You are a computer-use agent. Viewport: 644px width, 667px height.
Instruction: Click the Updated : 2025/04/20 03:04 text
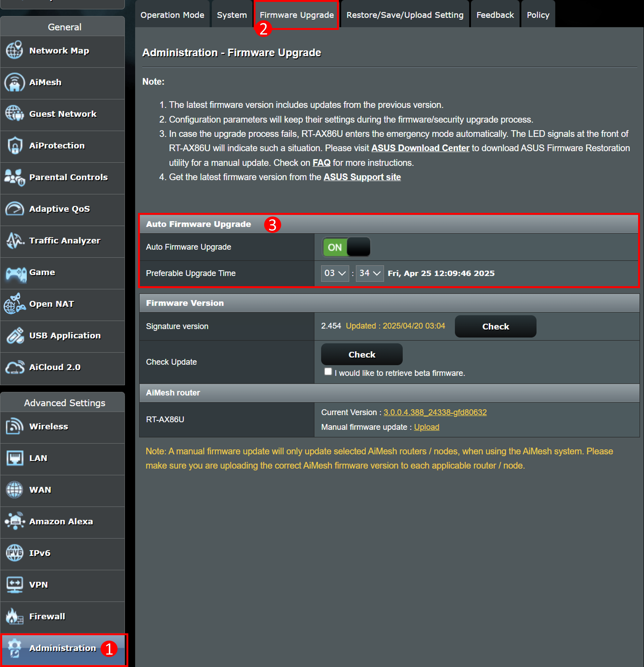(x=395, y=326)
